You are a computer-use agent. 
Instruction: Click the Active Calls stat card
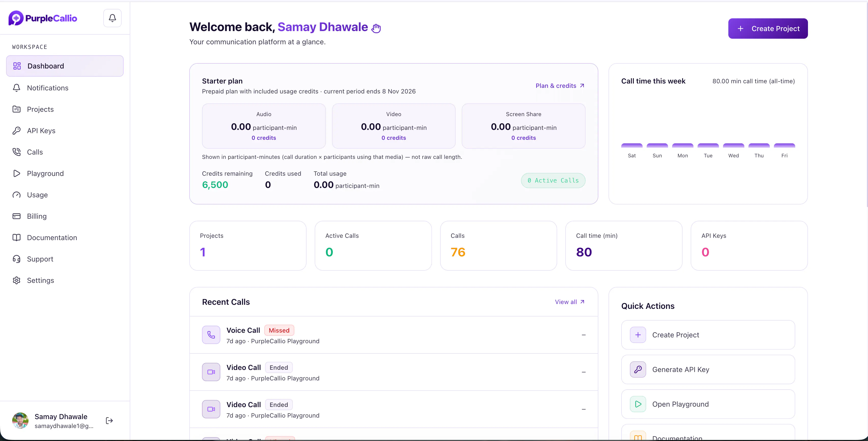pos(373,245)
